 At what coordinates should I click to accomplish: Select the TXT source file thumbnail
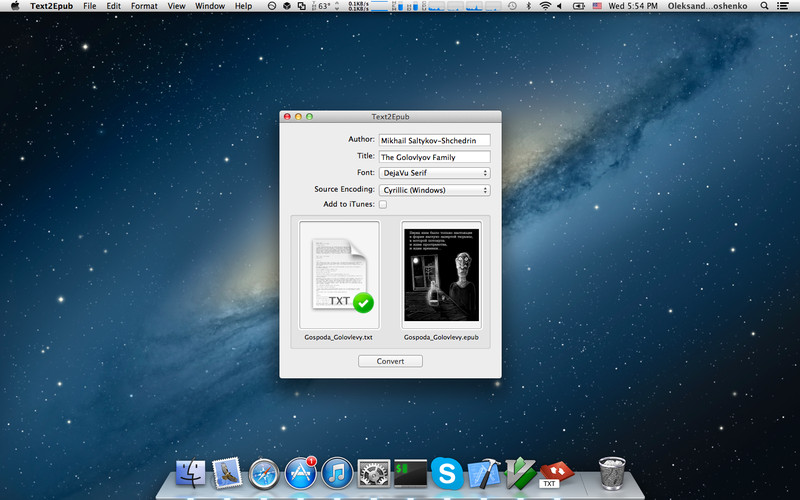coord(339,275)
